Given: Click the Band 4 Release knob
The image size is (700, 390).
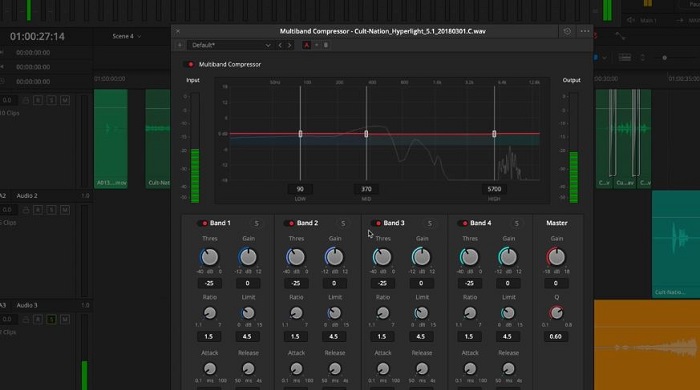Looking at the screenshot, I should pyautogui.click(x=508, y=369).
